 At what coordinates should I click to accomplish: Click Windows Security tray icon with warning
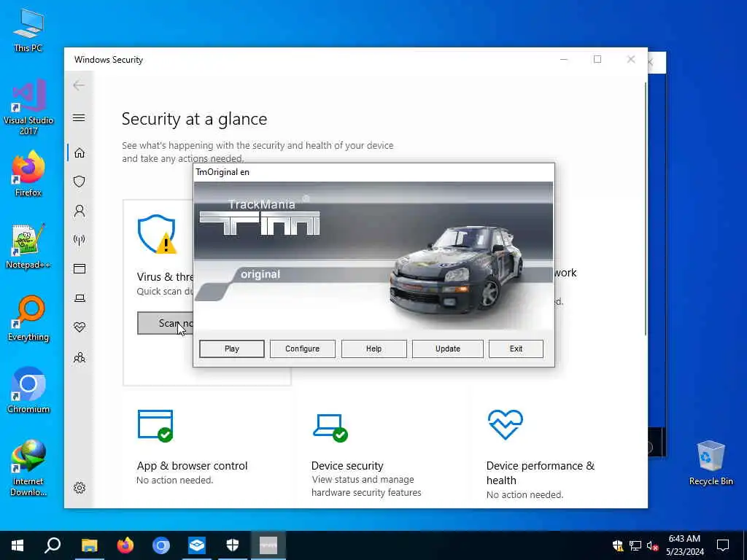618,545
